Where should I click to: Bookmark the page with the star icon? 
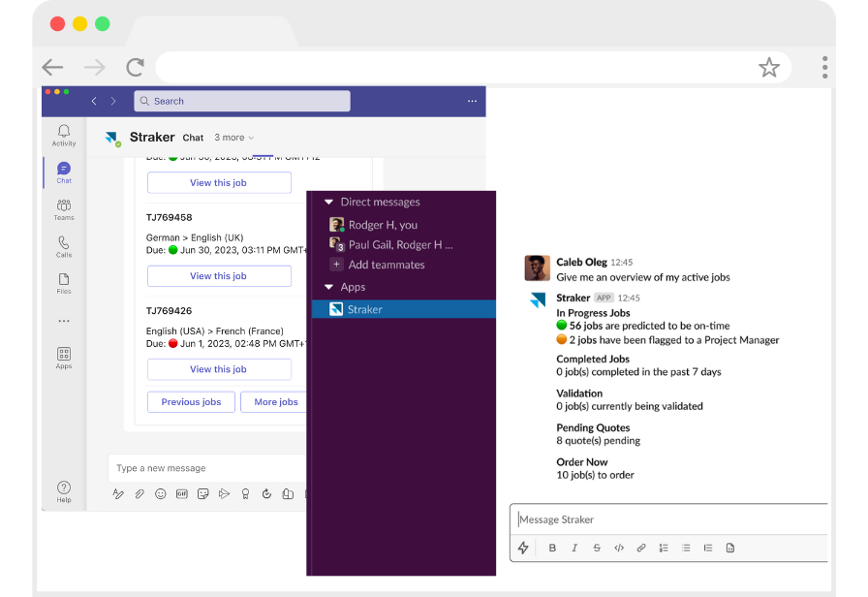click(768, 67)
